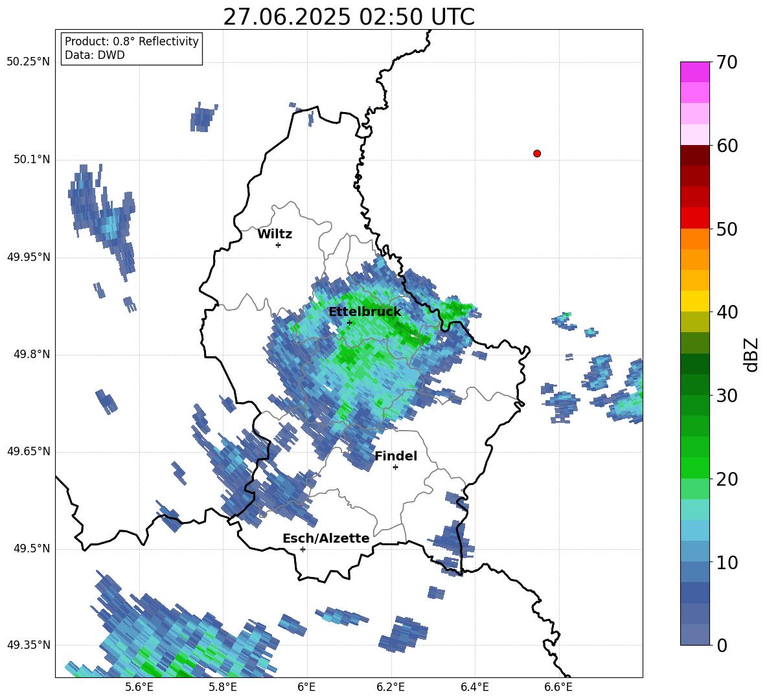Click the 49.65°N latitude tick label
Image resolution: width=767 pixels, height=700 pixels.
coord(29,451)
